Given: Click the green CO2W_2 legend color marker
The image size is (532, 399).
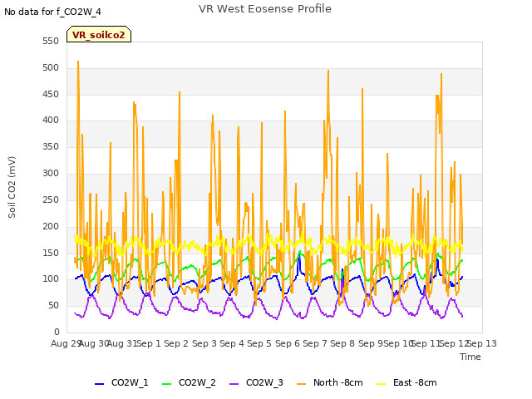Looking at the screenshot, I should point(166,384).
